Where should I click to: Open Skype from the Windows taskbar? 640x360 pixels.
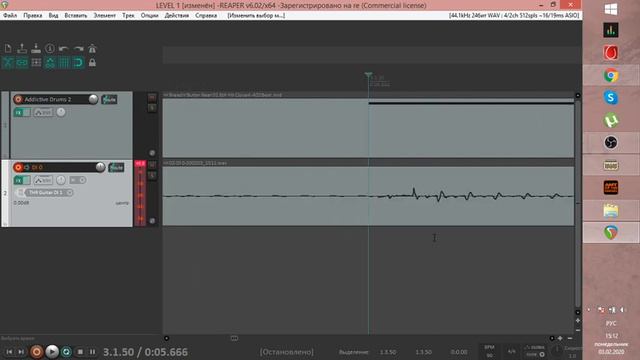point(611,98)
